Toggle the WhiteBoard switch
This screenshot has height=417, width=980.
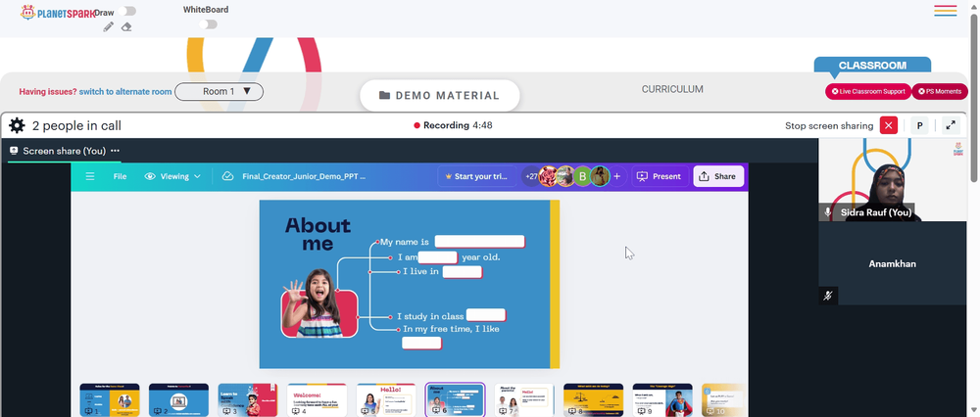208,24
